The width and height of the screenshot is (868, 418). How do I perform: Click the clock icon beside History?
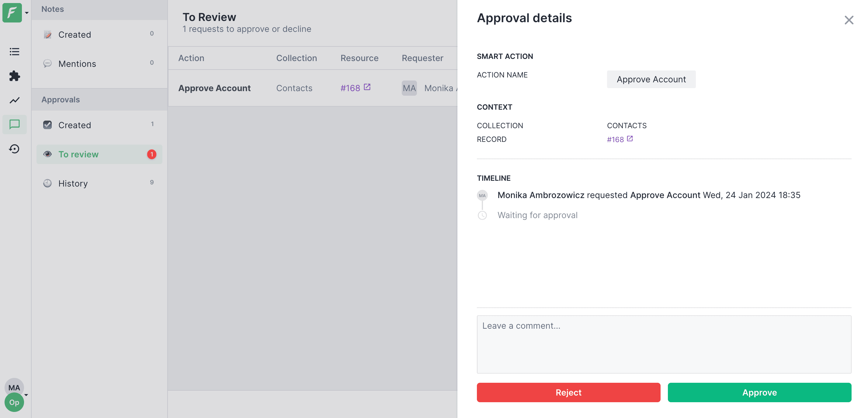pos(47,183)
